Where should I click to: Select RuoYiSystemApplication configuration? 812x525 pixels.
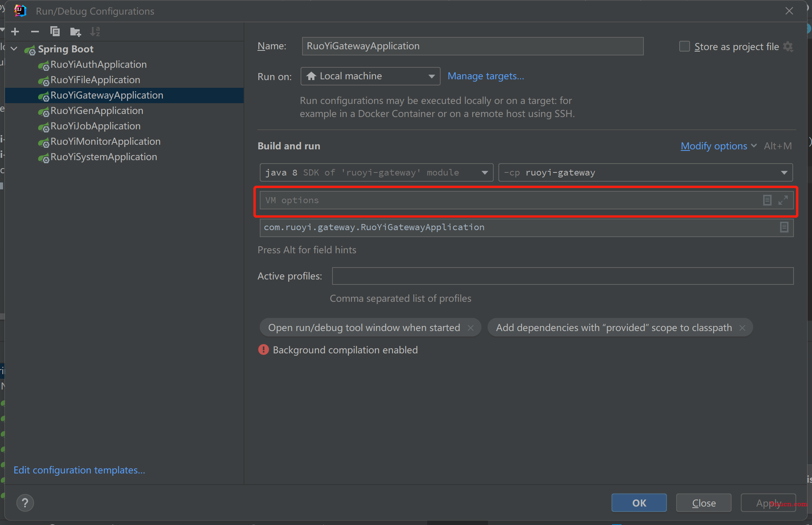tap(104, 157)
